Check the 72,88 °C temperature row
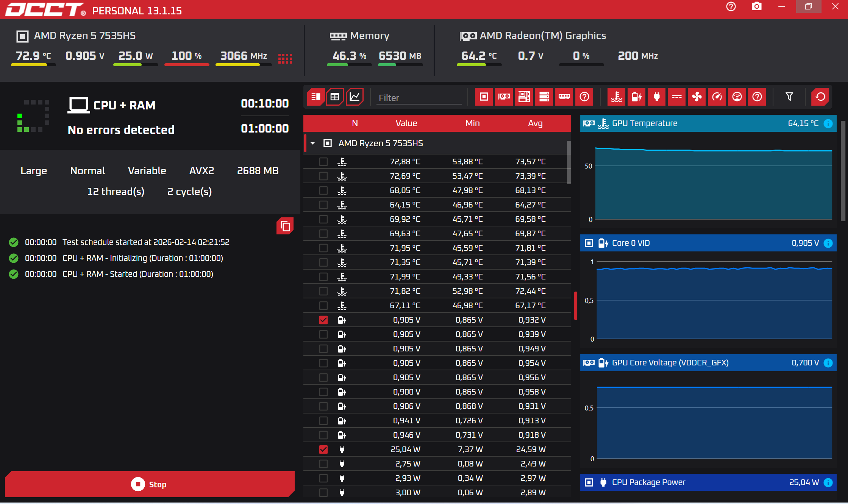Image resolution: width=848 pixels, height=504 pixels. [x=323, y=162]
